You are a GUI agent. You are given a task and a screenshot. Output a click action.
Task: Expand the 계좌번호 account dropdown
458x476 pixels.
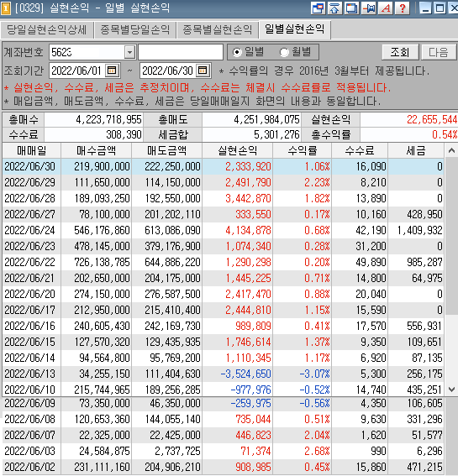pyautogui.click(x=129, y=52)
